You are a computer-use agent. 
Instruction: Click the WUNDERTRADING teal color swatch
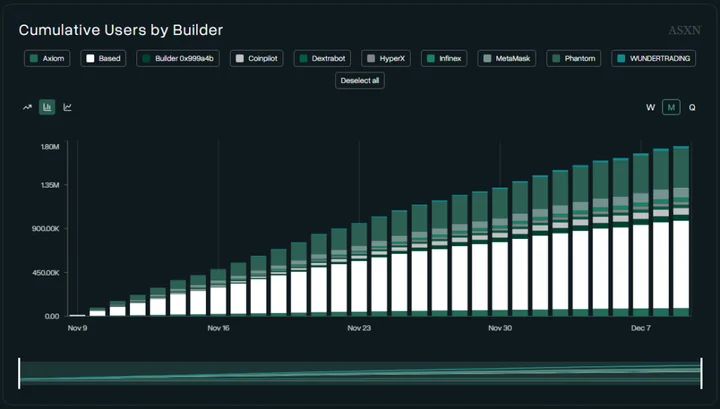pyautogui.click(x=621, y=58)
